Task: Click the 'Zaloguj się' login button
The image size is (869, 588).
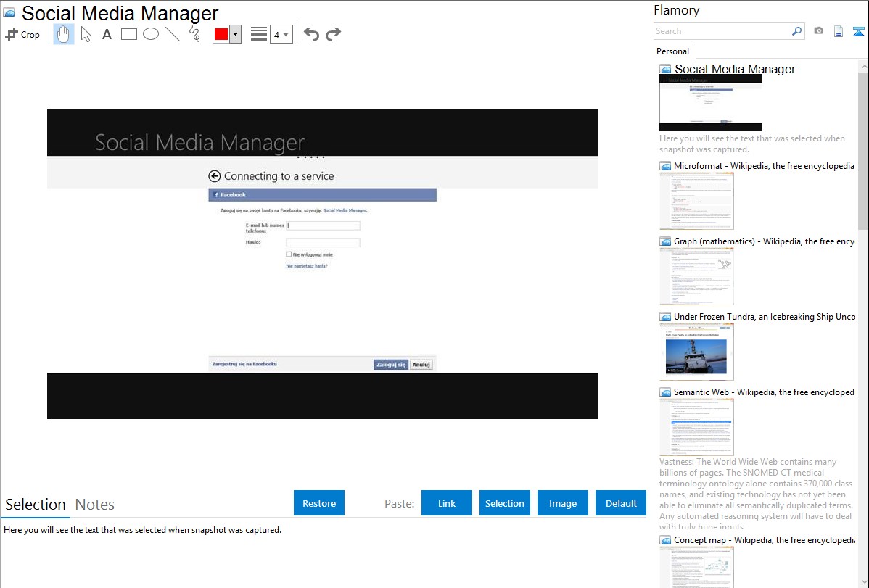Action: point(391,364)
